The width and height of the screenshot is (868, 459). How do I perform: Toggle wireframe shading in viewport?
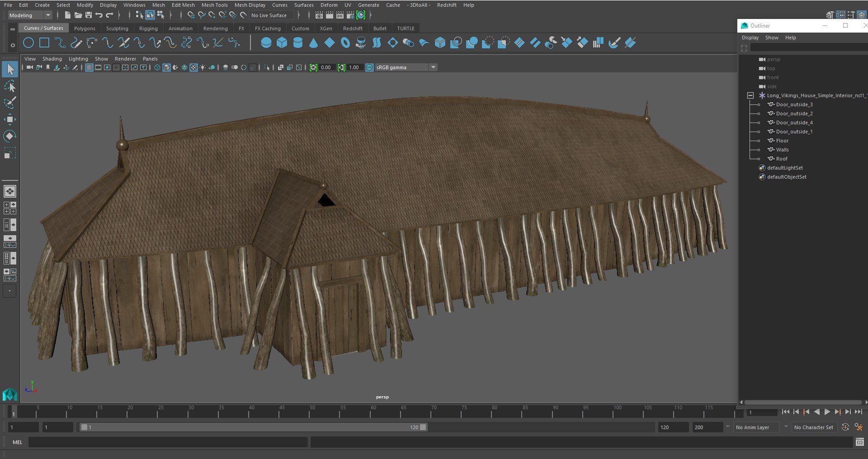click(x=157, y=67)
